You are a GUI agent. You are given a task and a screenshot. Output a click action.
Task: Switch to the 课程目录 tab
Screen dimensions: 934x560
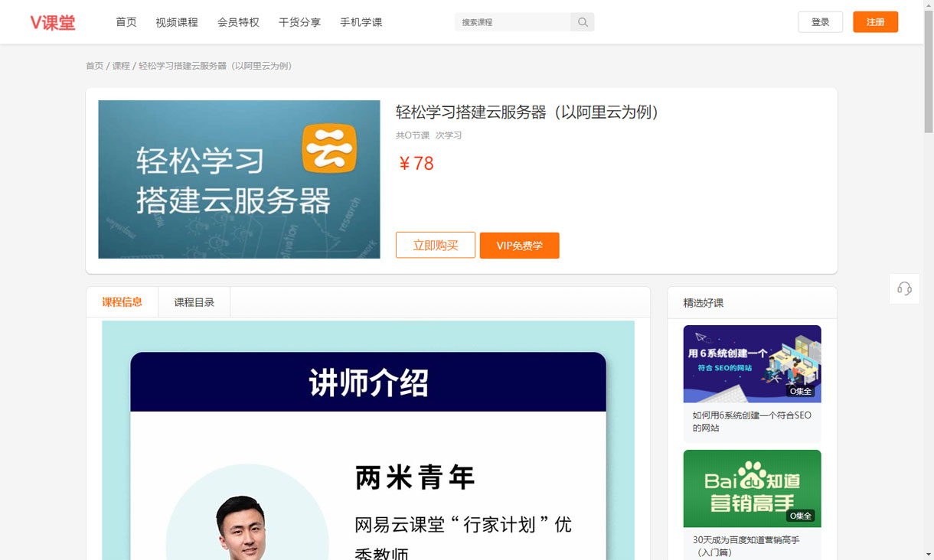point(194,302)
